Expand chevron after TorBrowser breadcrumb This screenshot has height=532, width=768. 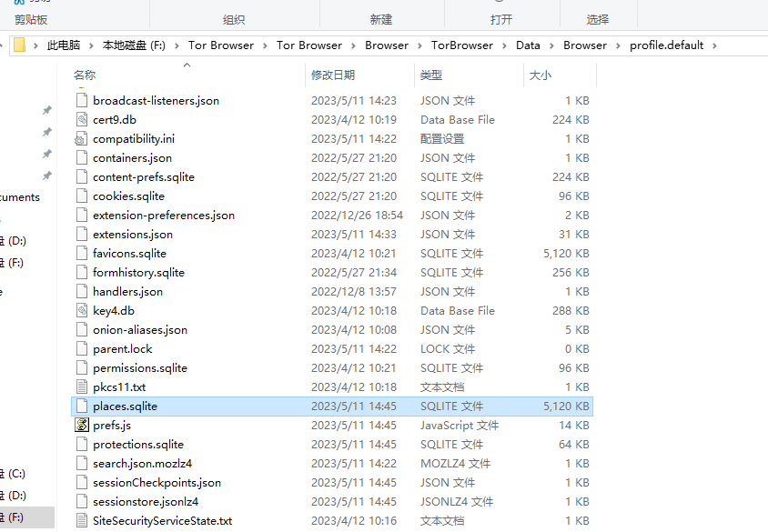pos(504,45)
